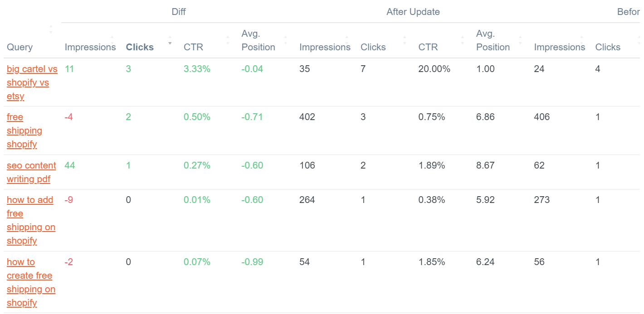Open 'how to create free shipping on shopify' link

point(31,282)
